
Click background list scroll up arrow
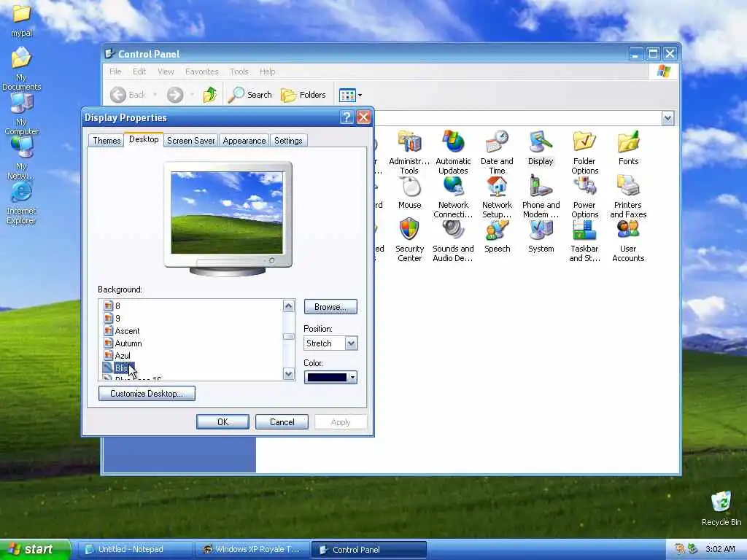[288, 306]
